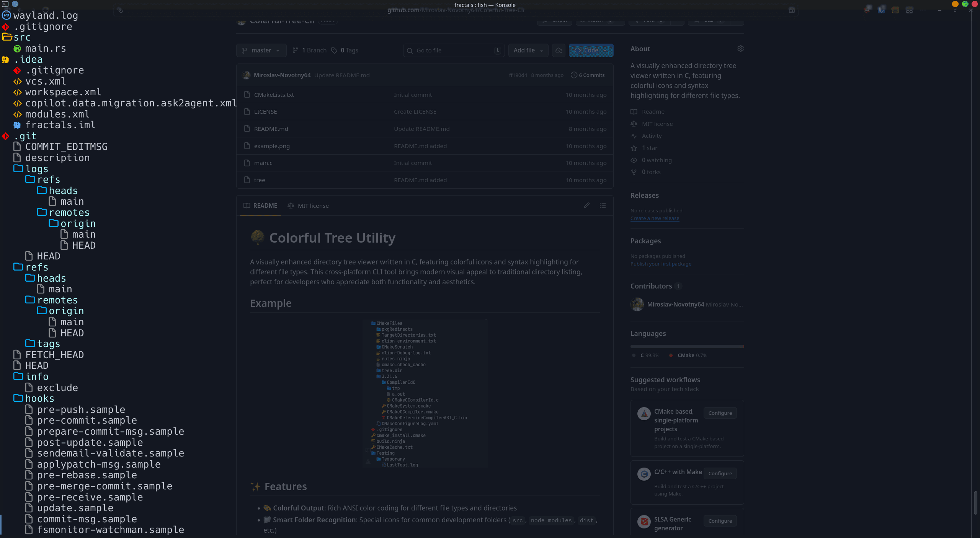Viewport: 980px width, 538px height.
Task: Click the SLSA Generic generator workflow icon
Action: (644, 522)
